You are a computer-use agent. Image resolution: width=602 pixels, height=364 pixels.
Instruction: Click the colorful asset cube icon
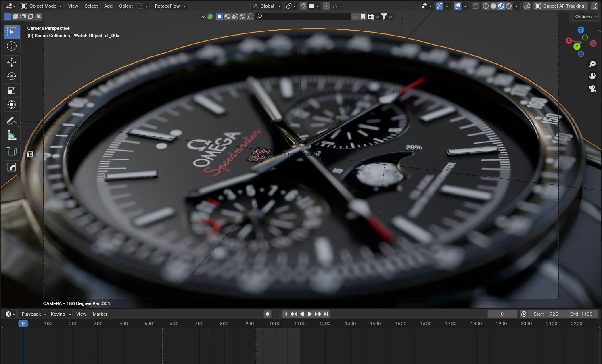coord(210,17)
